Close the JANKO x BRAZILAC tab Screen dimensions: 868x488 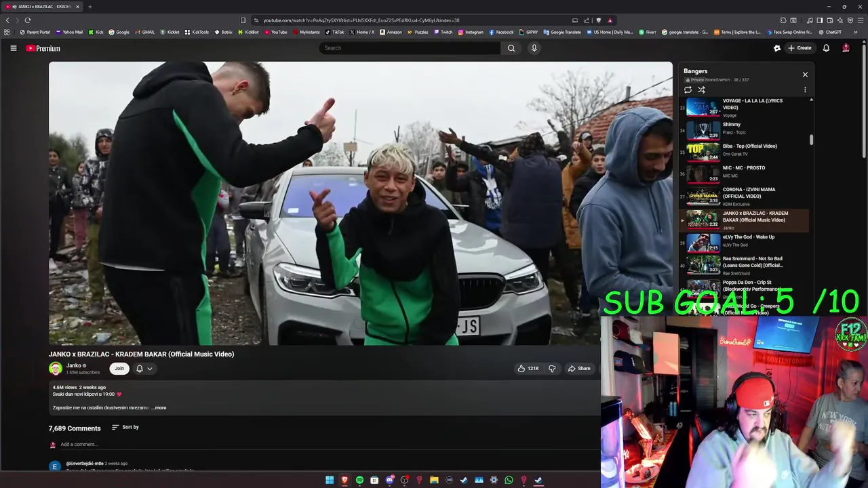pos(77,7)
